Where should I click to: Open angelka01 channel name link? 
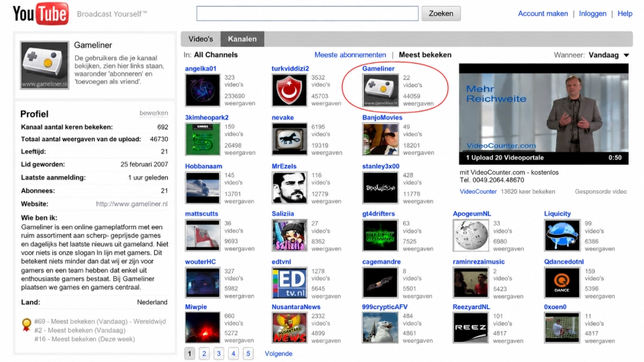click(x=201, y=68)
